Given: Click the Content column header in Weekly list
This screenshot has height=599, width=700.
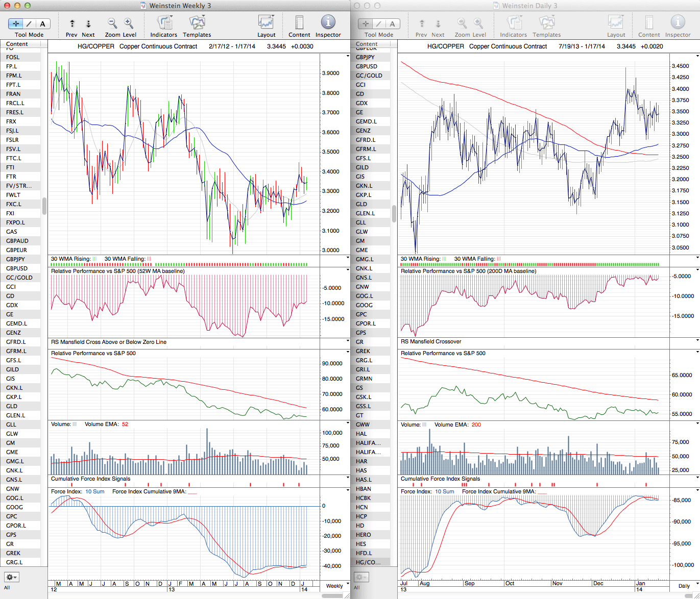Looking at the screenshot, I should (x=17, y=44).
